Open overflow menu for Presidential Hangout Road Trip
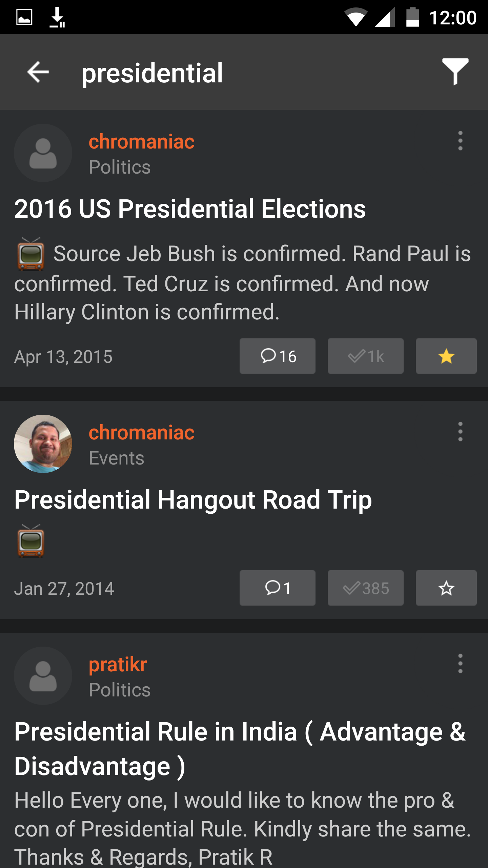This screenshot has height=868, width=488. pos(460,432)
